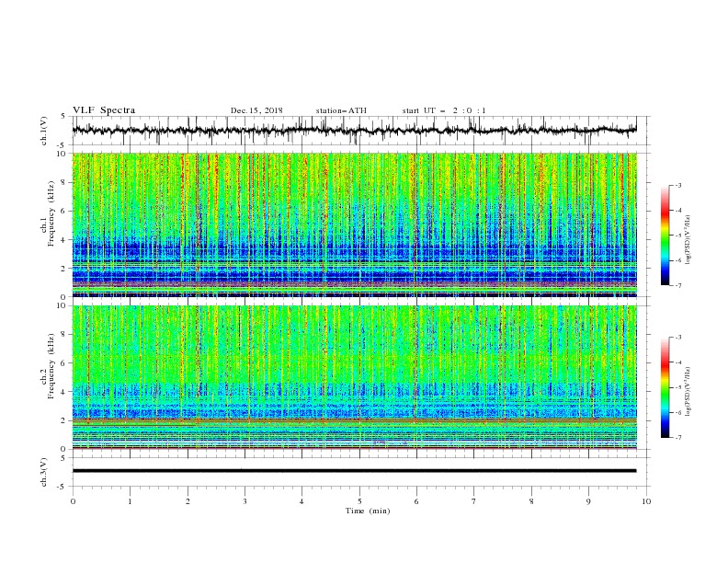Click the ch.2 spectrogram panel
728x563 pixels.
(354, 377)
